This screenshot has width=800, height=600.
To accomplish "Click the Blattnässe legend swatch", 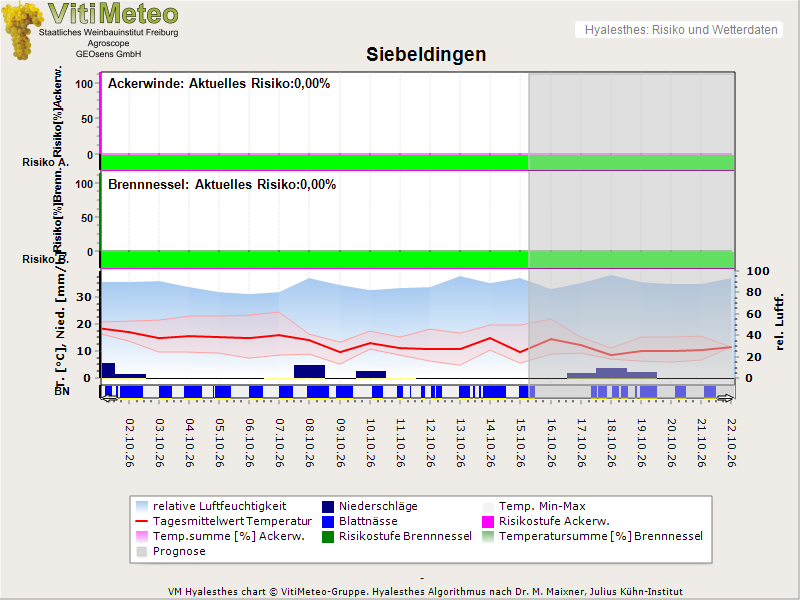I will tap(328, 521).
